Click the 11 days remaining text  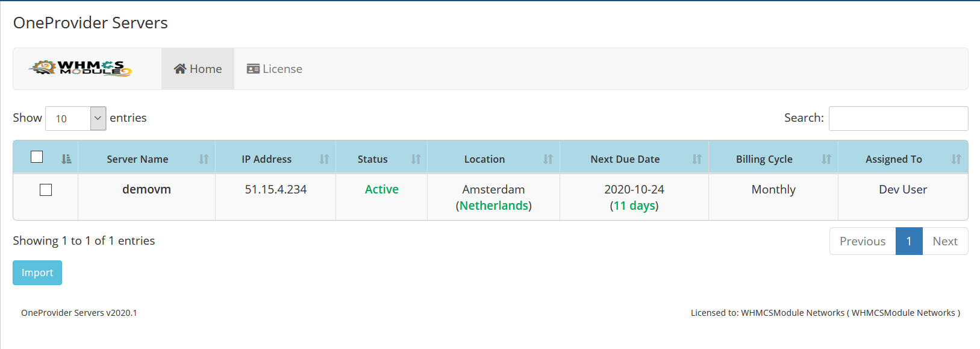pyautogui.click(x=634, y=206)
